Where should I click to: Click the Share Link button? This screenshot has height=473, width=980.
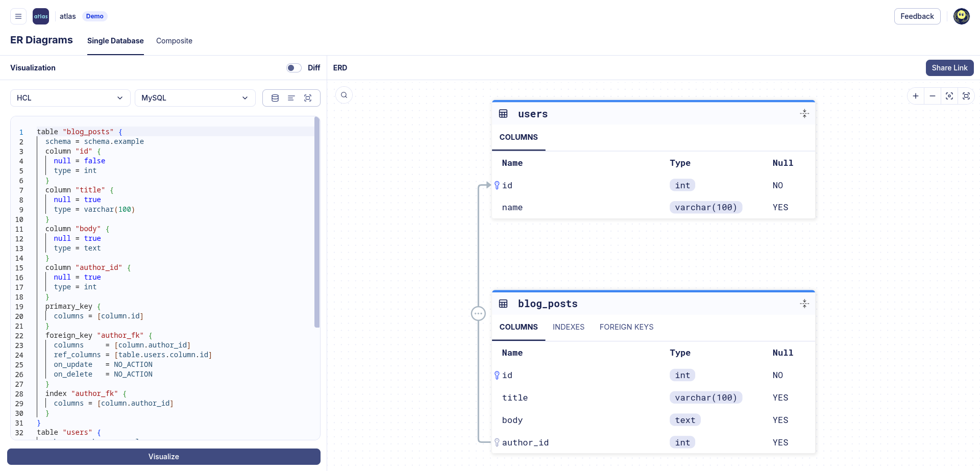[949, 68]
